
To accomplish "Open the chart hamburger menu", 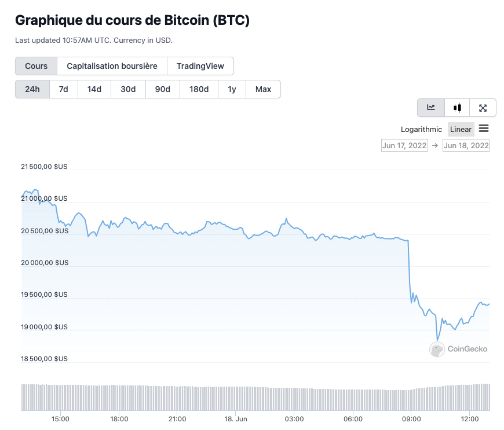I will click(x=484, y=129).
